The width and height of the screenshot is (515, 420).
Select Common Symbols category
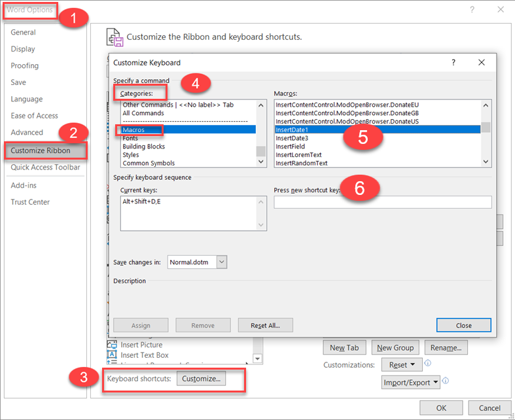[x=188, y=163]
